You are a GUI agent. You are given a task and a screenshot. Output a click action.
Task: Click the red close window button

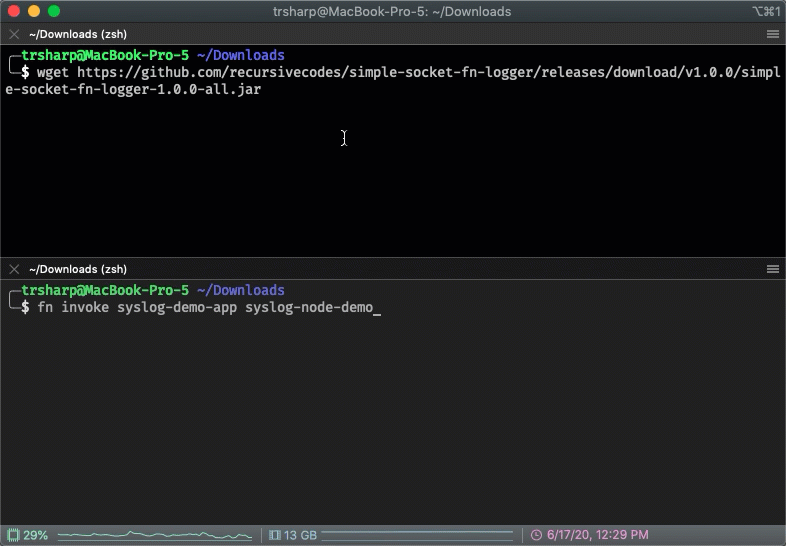point(14,11)
